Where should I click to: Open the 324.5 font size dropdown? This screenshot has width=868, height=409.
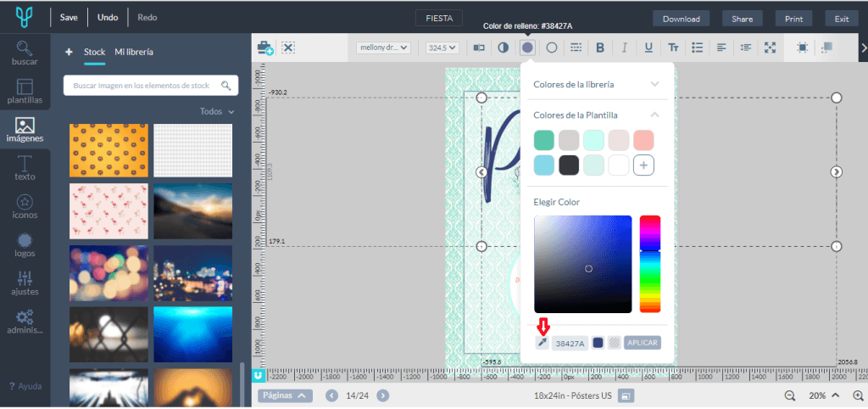click(442, 48)
